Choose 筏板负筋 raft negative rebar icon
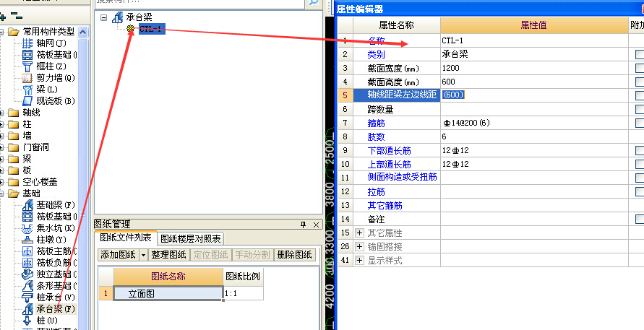The image size is (644, 330). 27,262
